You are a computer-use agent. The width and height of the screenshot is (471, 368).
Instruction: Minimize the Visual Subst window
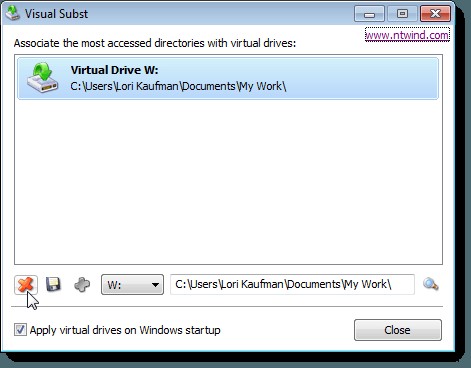click(x=369, y=14)
